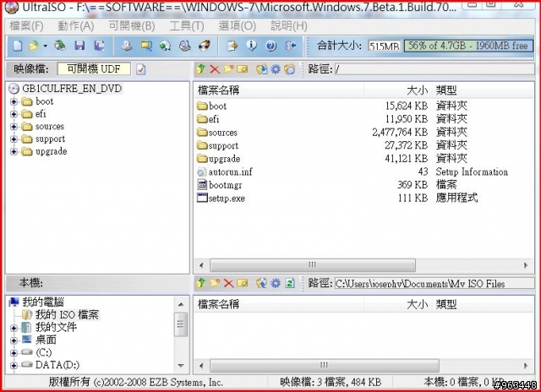The height and width of the screenshot is (392, 541).
Task: Open properties gear in image pane toolbar
Action: [276, 69]
